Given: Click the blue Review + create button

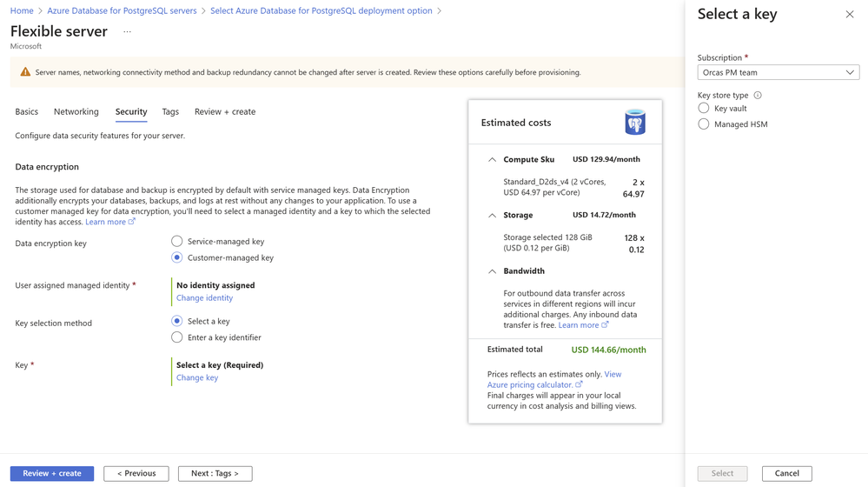Looking at the screenshot, I should [52, 473].
